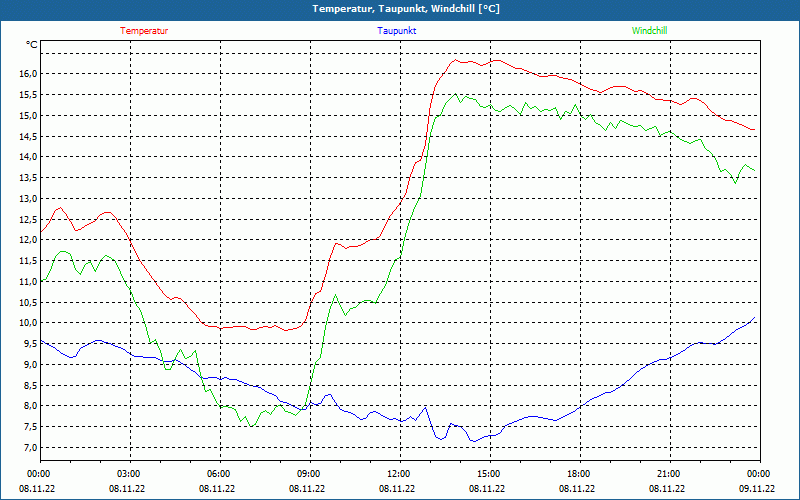
Task: Click the red Temperatur legend label
Action: pyautogui.click(x=144, y=31)
